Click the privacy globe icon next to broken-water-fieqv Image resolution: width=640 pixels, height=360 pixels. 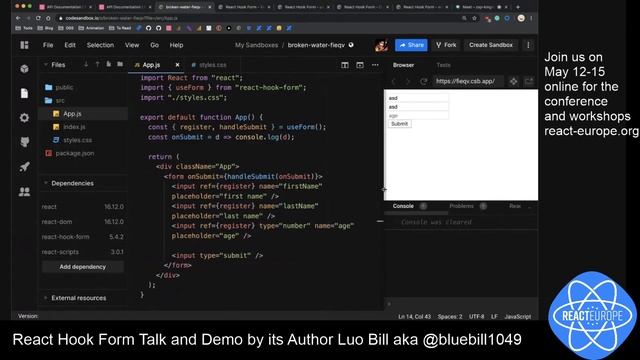(x=351, y=45)
